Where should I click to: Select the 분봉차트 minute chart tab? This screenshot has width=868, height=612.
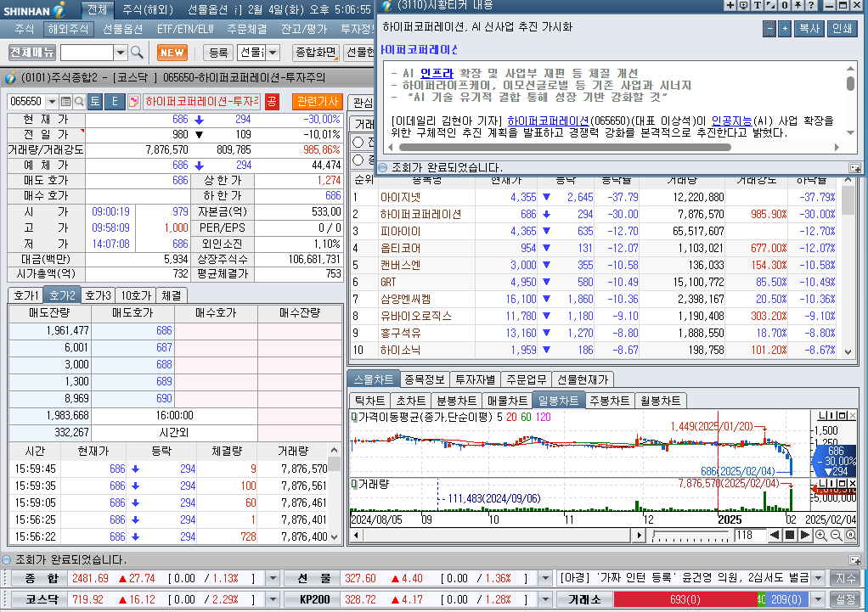click(x=456, y=400)
